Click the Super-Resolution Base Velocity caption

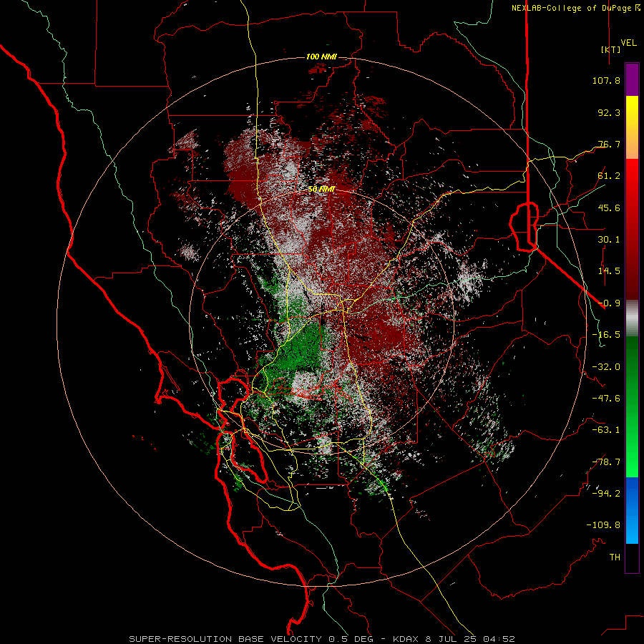322,639
